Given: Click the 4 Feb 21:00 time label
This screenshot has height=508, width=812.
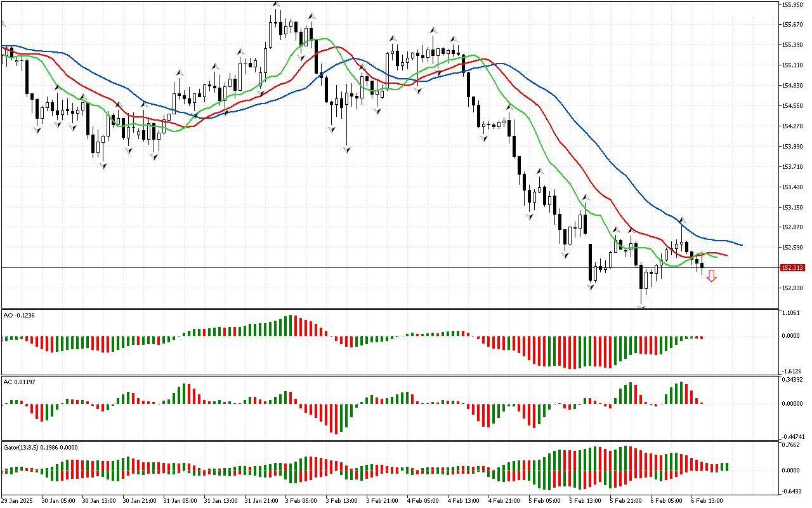Looking at the screenshot, I should tap(502, 501).
